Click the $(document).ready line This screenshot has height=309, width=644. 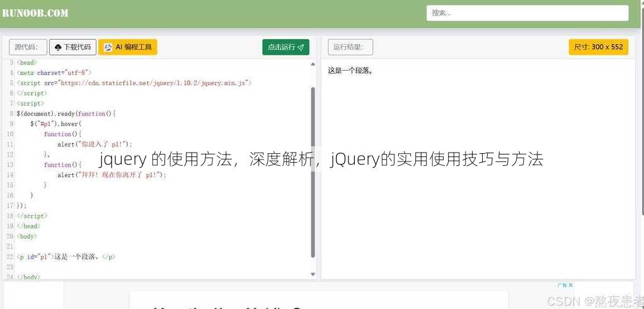click(x=66, y=114)
